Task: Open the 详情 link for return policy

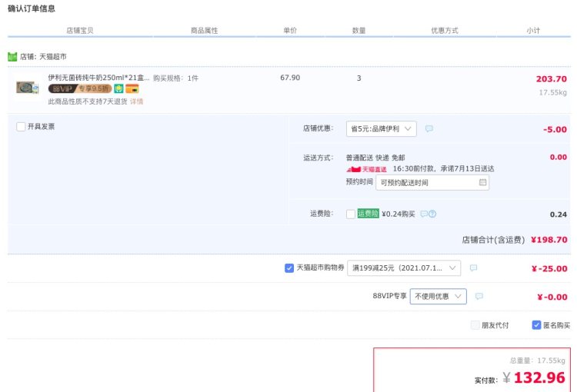Action: click(136, 101)
